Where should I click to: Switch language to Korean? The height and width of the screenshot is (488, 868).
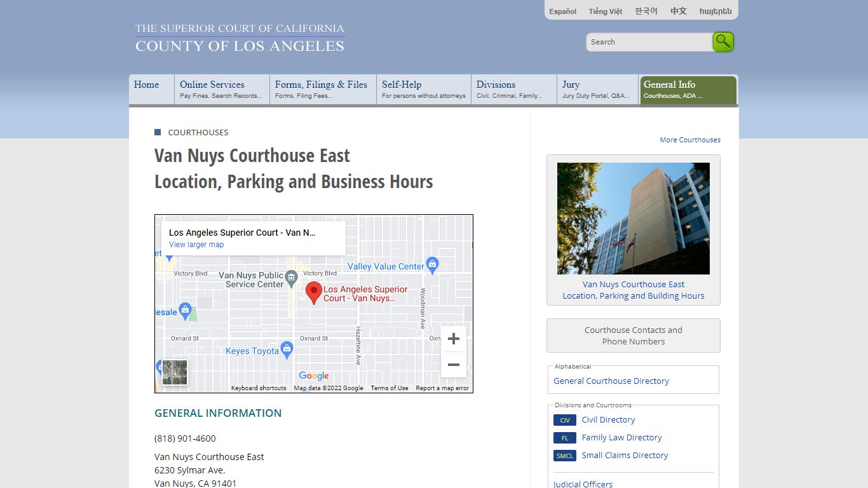pos(646,11)
